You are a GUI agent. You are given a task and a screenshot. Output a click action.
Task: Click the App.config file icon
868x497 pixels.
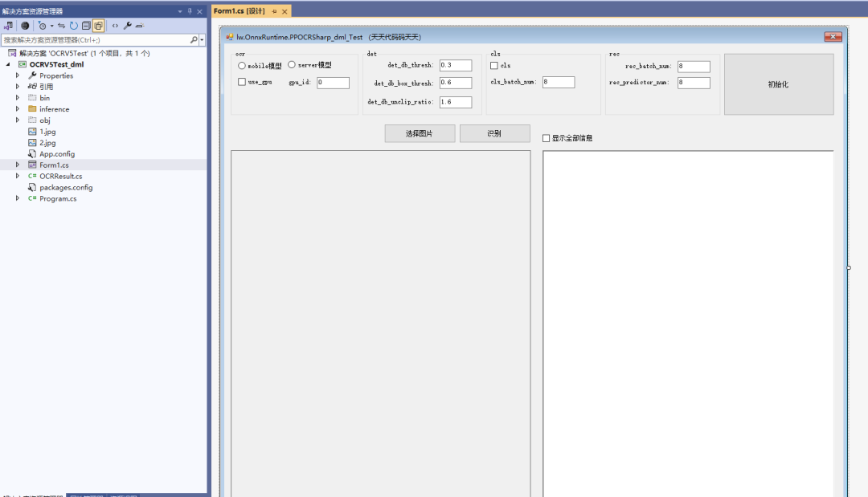click(32, 153)
